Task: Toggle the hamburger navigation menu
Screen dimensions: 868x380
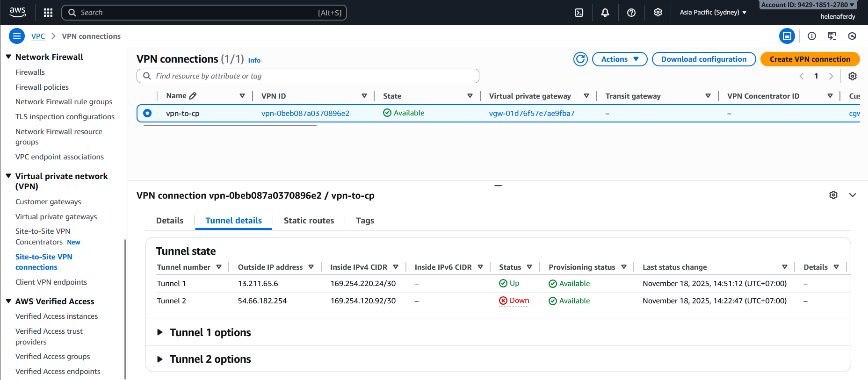Action: pyautogui.click(x=17, y=36)
